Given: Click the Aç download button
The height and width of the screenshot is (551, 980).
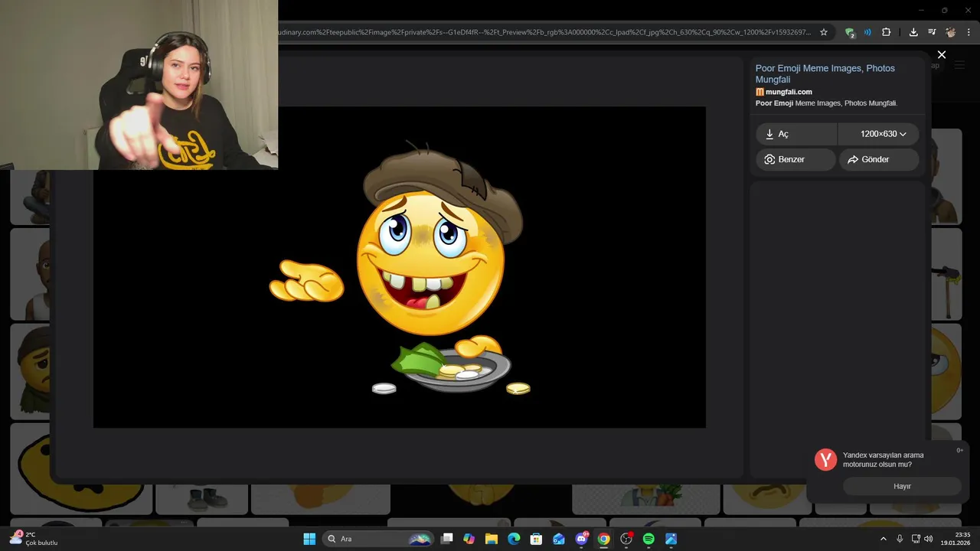Looking at the screenshot, I should coord(796,134).
